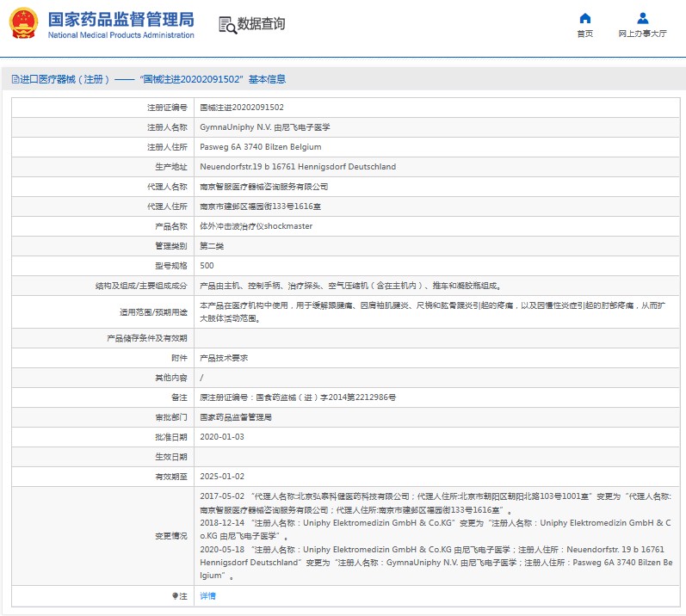Click the 产品技术要求 attachment text
686x616 pixels.
tap(224, 358)
